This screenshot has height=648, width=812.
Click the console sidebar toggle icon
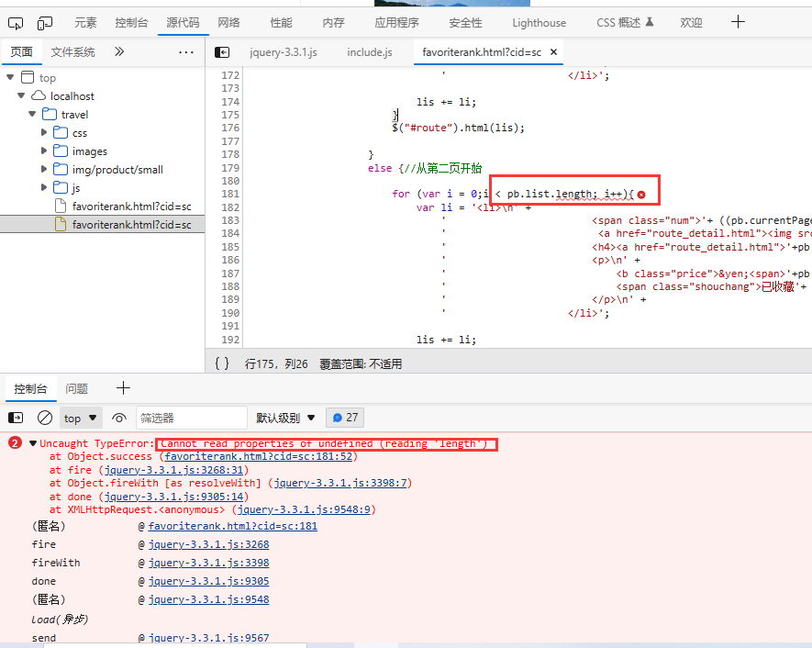pyautogui.click(x=16, y=418)
